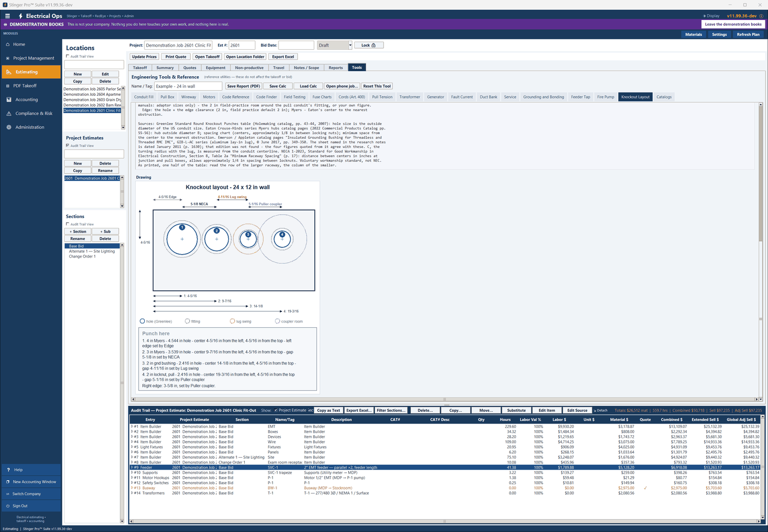768x532 pixels.
Task: Open the Quotes tab
Action: (x=190, y=68)
